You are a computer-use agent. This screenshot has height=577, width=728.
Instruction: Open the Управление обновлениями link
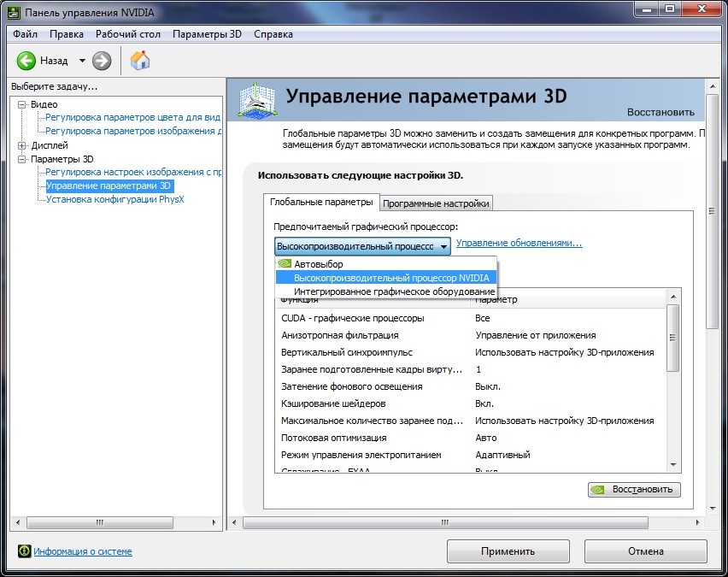click(518, 244)
